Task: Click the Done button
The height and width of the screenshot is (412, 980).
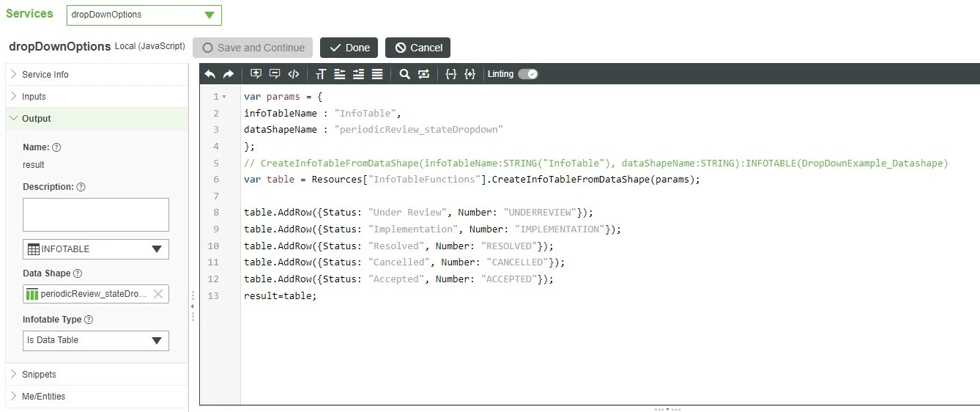Action: click(349, 48)
